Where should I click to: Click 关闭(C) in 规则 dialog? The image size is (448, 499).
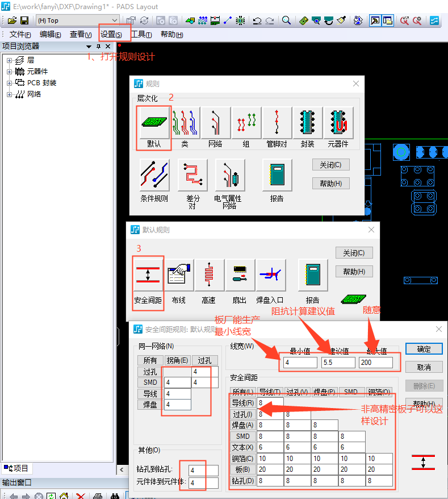[330, 165]
